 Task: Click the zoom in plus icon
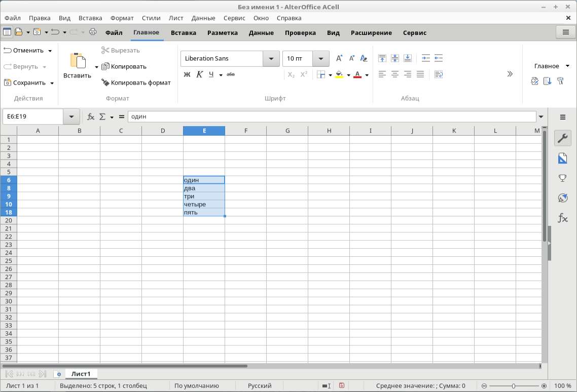(544, 386)
